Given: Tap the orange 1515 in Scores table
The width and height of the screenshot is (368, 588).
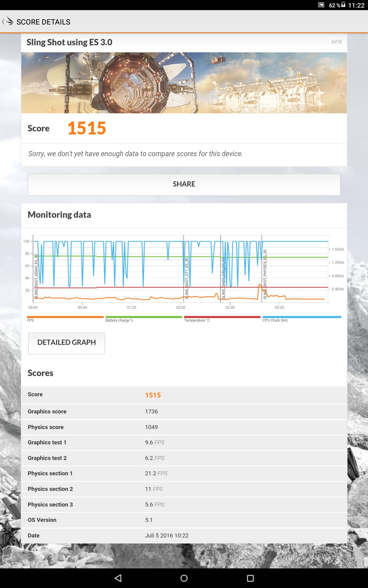Looking at the screenshot, I should (x=153, y=395).
